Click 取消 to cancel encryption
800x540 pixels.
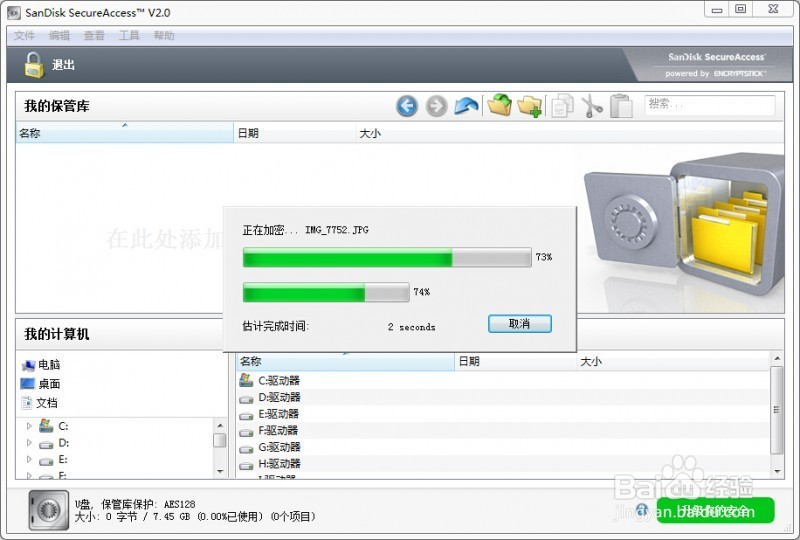[x=519, y=324]
